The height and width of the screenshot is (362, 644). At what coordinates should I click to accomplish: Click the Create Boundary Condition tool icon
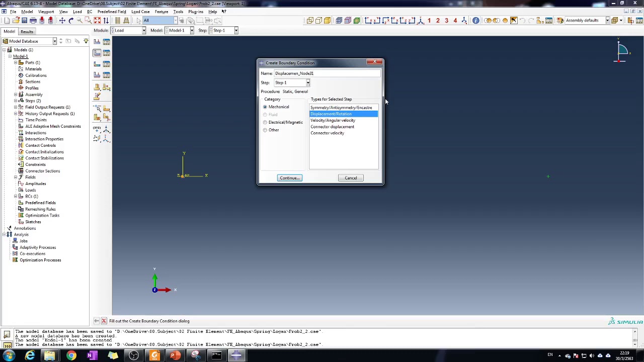point(97,53)
